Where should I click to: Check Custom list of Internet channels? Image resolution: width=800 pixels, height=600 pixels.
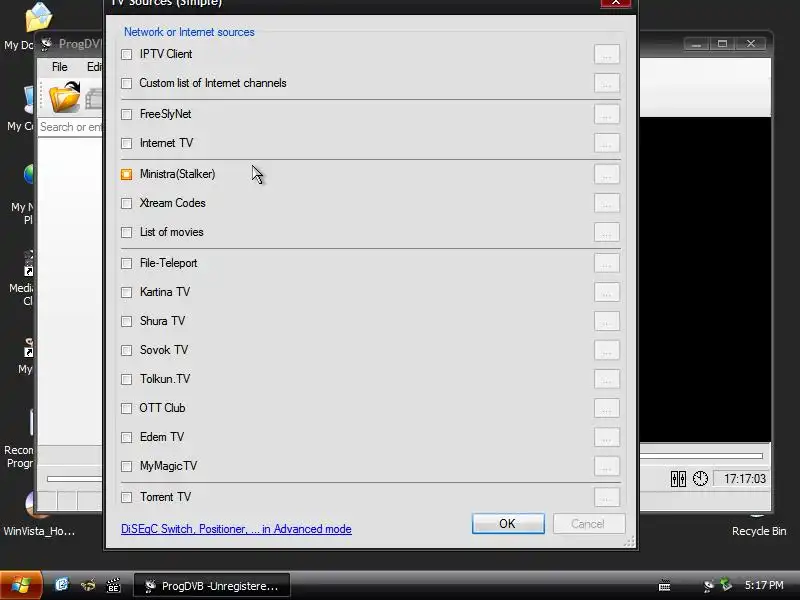pyautogui.click(x=127, y=83)
